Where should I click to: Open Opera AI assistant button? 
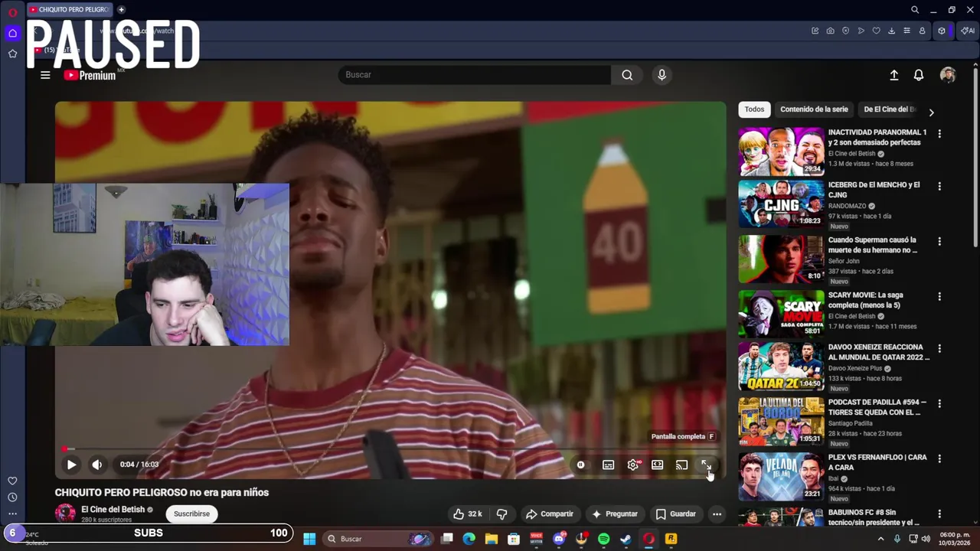tap(968, 31)
